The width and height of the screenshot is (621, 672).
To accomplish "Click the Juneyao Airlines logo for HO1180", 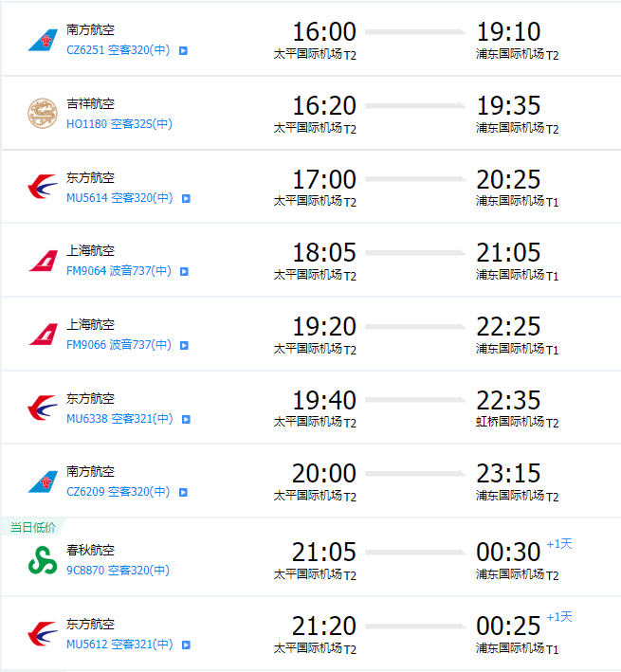I will tap(42, 114).
